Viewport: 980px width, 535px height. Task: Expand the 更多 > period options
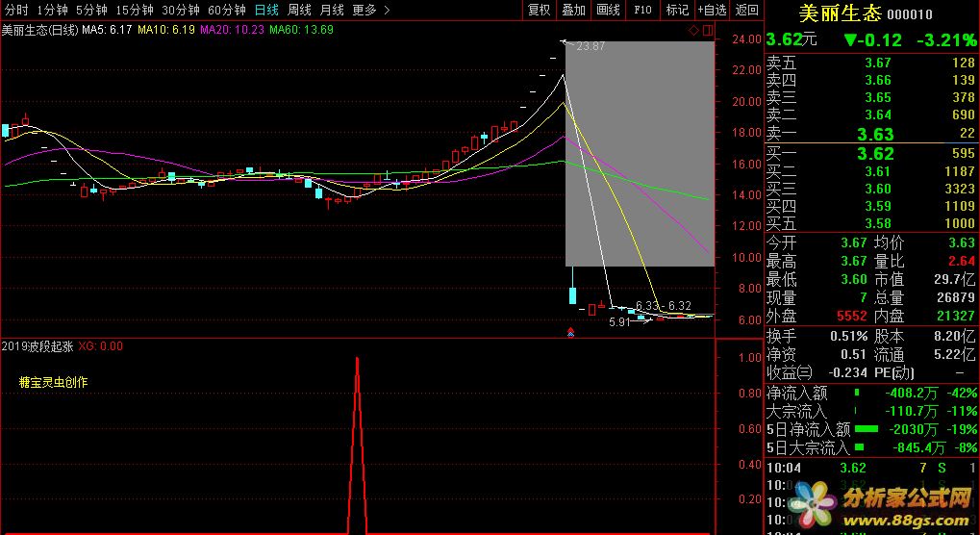pos(371,10)
